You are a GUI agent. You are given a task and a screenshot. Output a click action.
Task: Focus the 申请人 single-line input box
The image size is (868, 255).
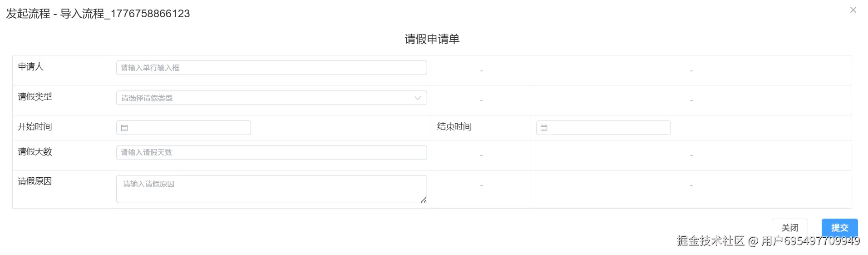(271, 68)
